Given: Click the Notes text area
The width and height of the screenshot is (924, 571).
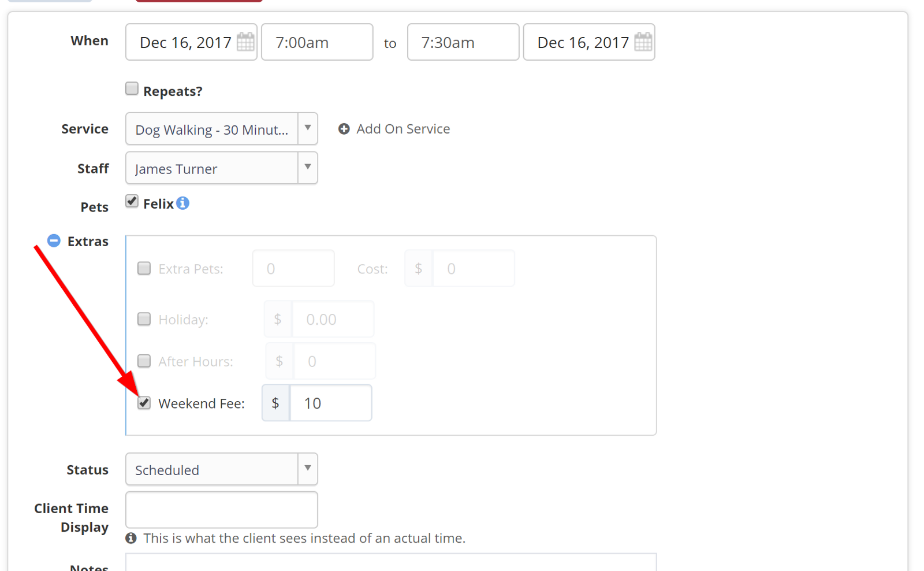Looking at the screenshot, I should point(391,562).
